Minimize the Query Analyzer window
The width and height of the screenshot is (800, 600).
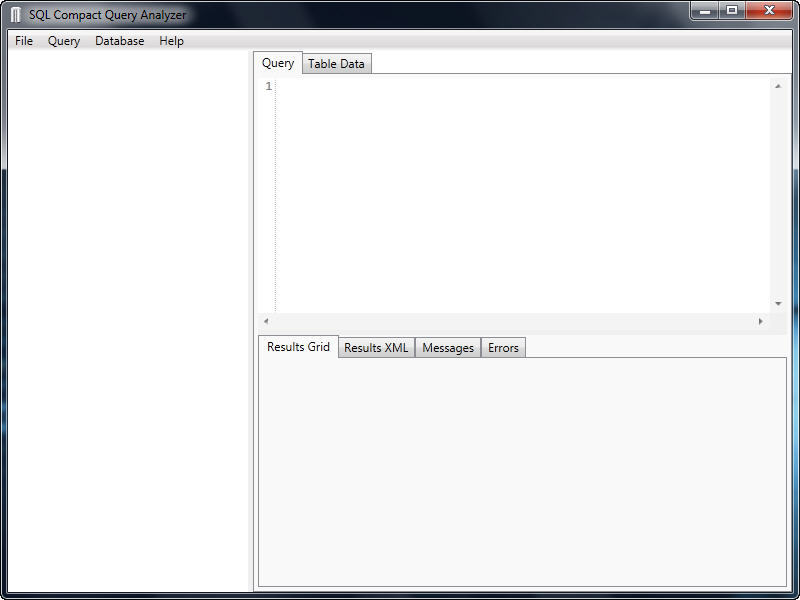pyautogui.click(x=705, y=11)
